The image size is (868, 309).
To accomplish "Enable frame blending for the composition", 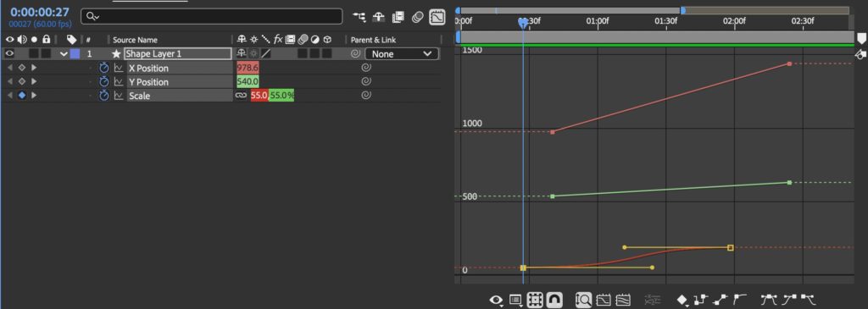I will (x=398, y=17).
